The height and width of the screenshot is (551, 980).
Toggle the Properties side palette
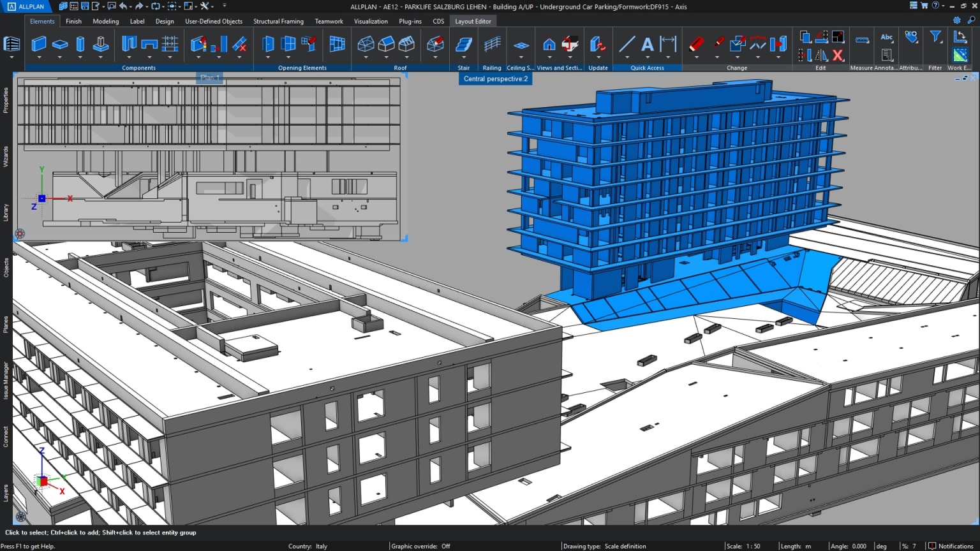point(6,100)
